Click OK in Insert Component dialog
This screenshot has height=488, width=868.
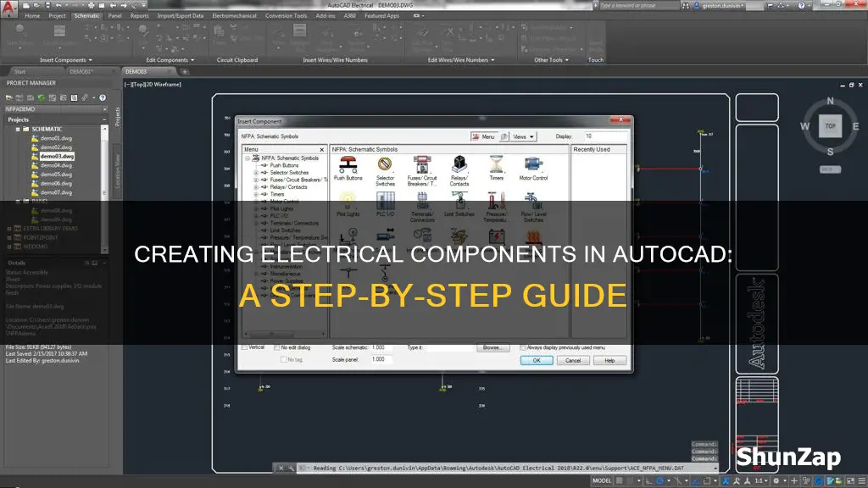tap(537, 360)
